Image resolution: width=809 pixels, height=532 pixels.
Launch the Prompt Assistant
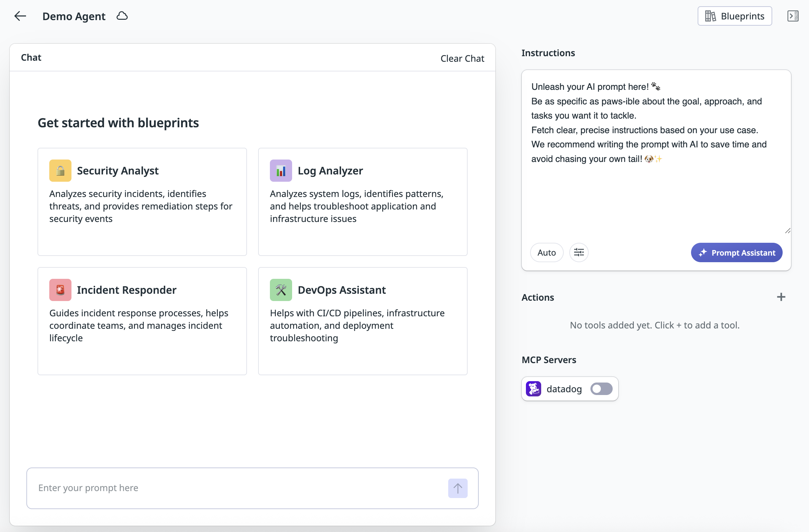(x=736, y=252)
